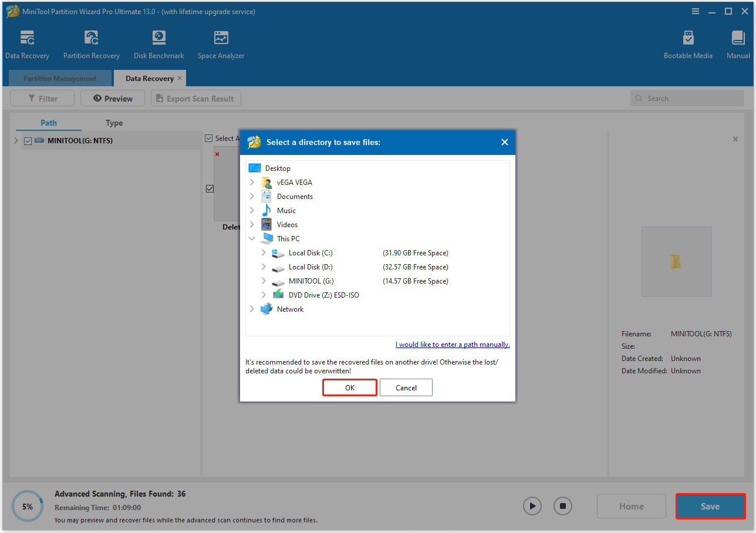Click the Bootable Media icon
Image resolution: width=756 pixels, height=533 pixels.
[688, 39]
